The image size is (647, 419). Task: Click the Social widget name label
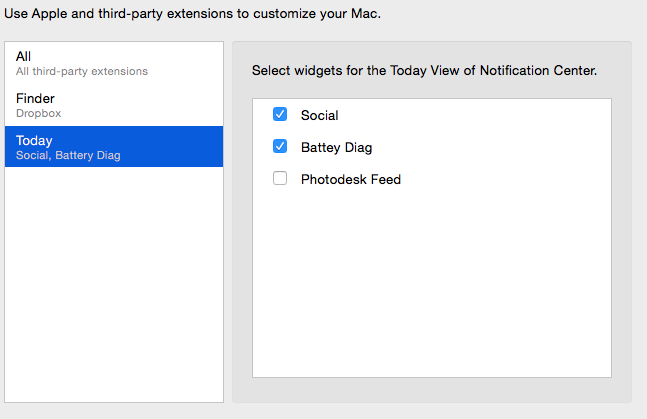click(319, 116)
